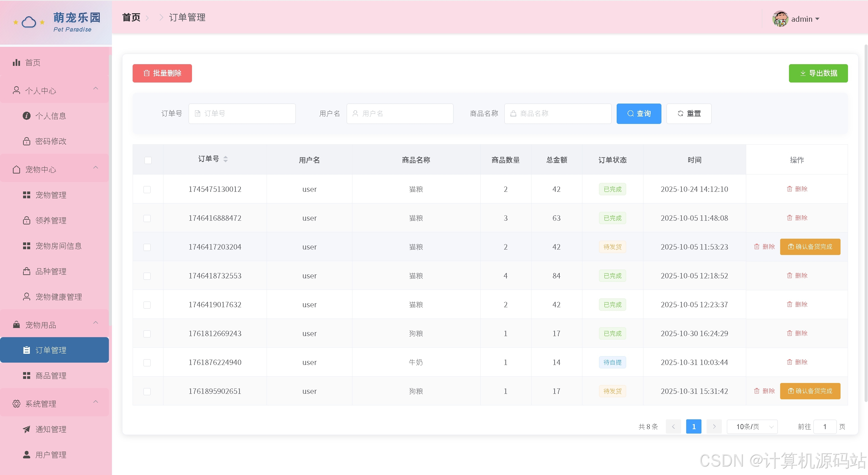Click the red 批量删除 button
868x475 pixels.
click(162, 73)
